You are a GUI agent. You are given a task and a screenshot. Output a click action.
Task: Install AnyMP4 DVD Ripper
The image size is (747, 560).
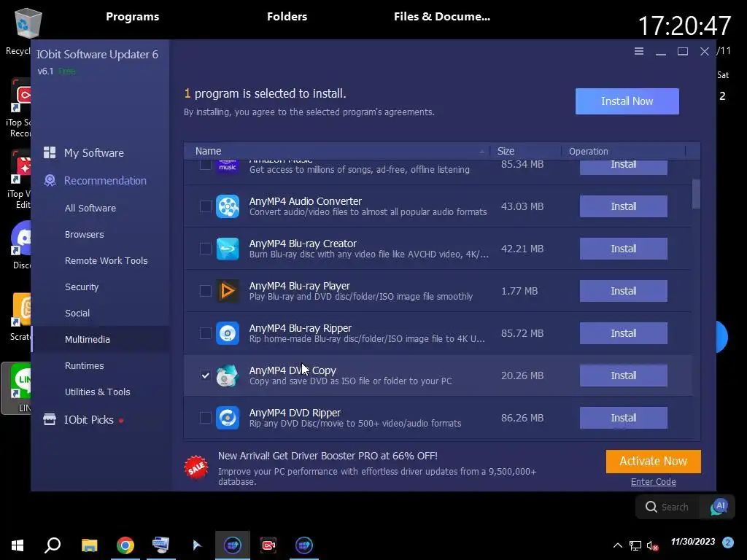(623, 418)
